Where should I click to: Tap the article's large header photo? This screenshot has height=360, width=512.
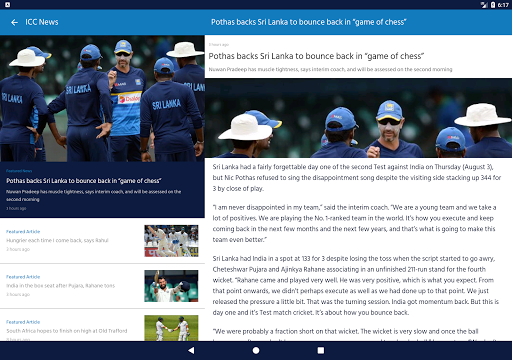coord(358,118)
